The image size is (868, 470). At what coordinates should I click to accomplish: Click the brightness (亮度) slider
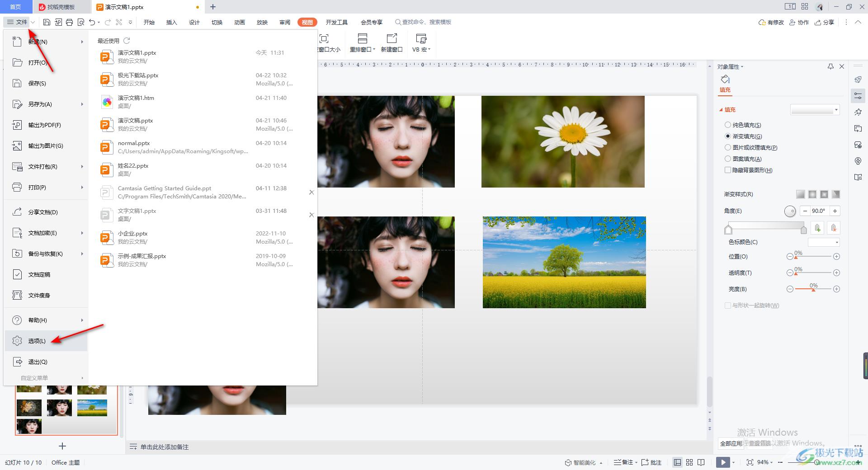[x=813, y=289]
